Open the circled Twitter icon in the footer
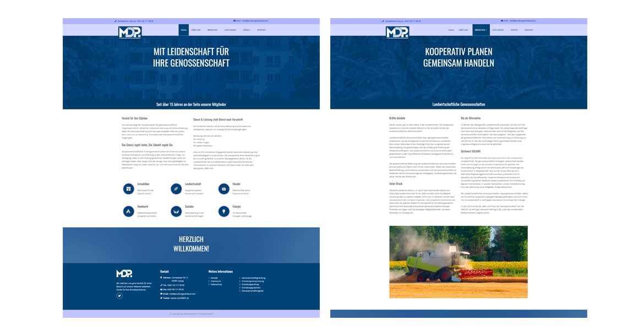 pyautogui.click(x=119, y=296)
